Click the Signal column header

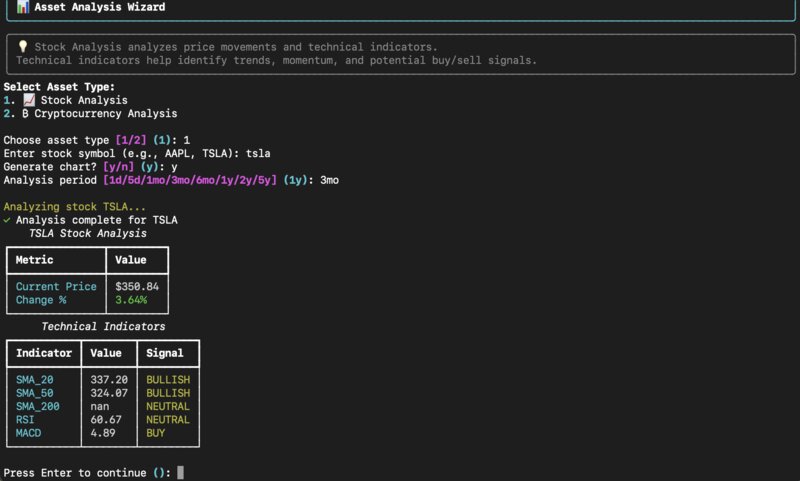(165, 353)
